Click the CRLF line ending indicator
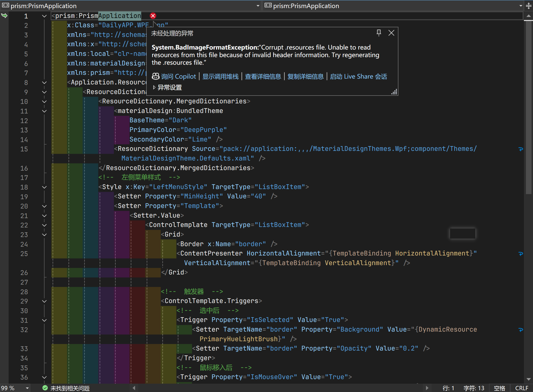This screenshot has width=533, height=392. (x=522, y=388)
